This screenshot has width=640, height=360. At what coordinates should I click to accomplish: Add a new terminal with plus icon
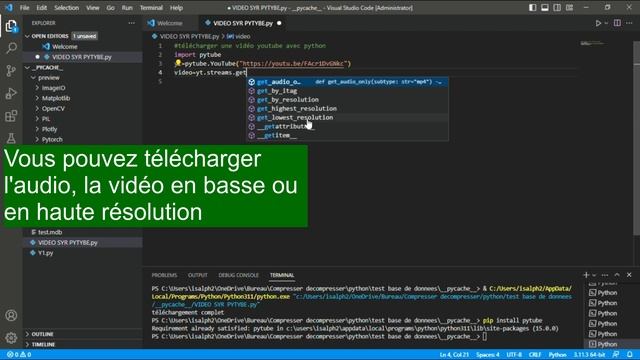pyautogui.click(x=586, y=275)
